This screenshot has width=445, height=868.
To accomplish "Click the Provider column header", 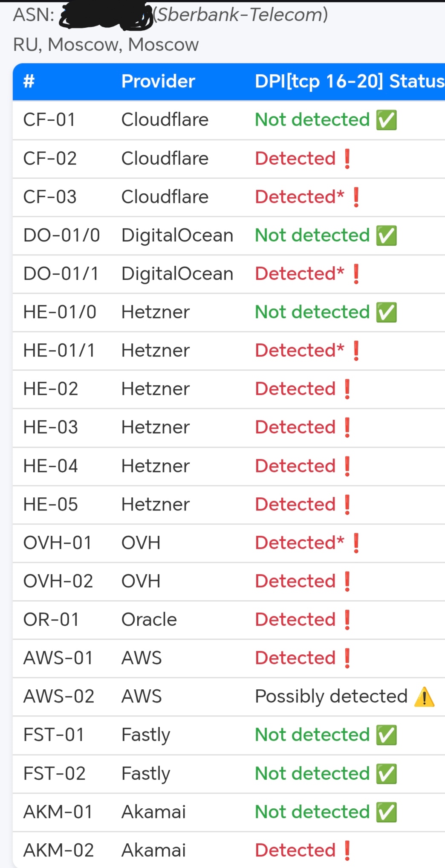I will coord(158,81).
